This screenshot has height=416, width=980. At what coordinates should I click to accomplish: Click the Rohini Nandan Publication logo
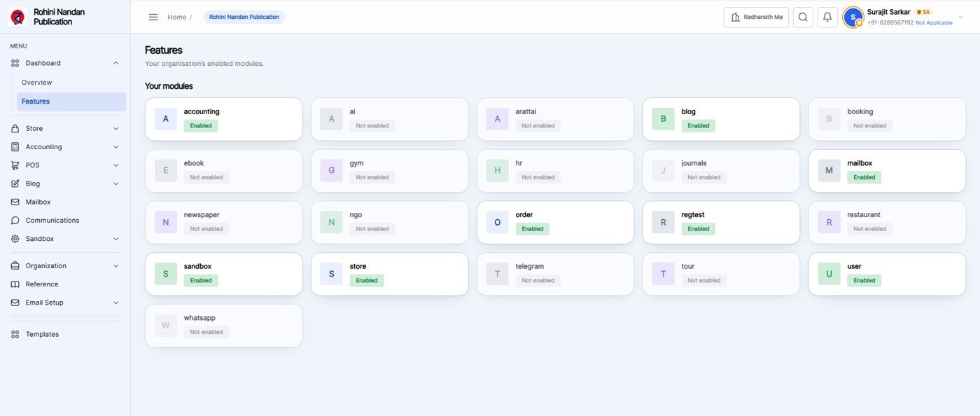click(x=18, y=17)
